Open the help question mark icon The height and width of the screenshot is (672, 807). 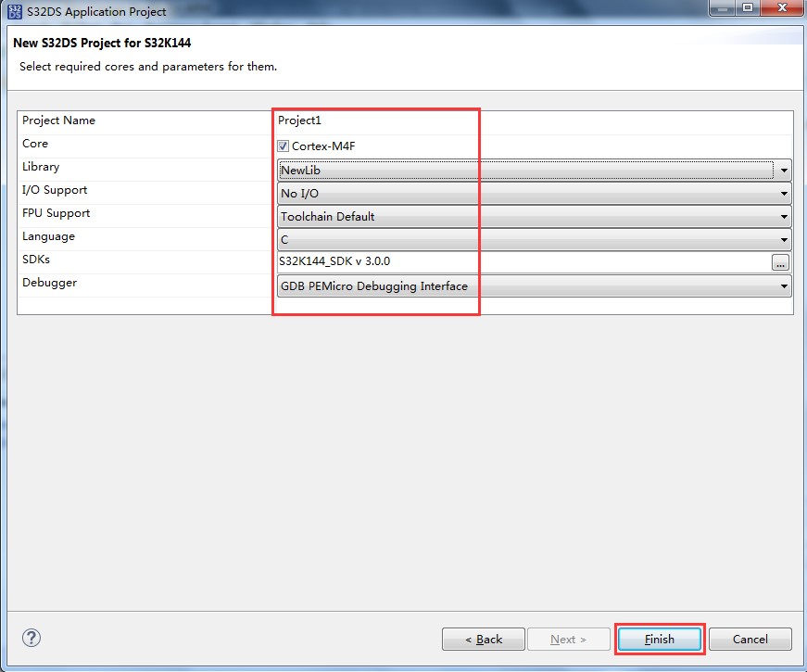pyautogui.click(x=32, y=638)
